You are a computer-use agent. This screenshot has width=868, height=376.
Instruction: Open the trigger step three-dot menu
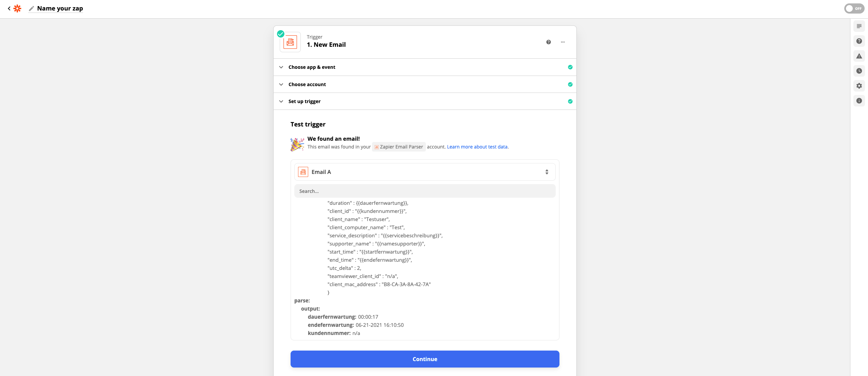click(563, 42)
